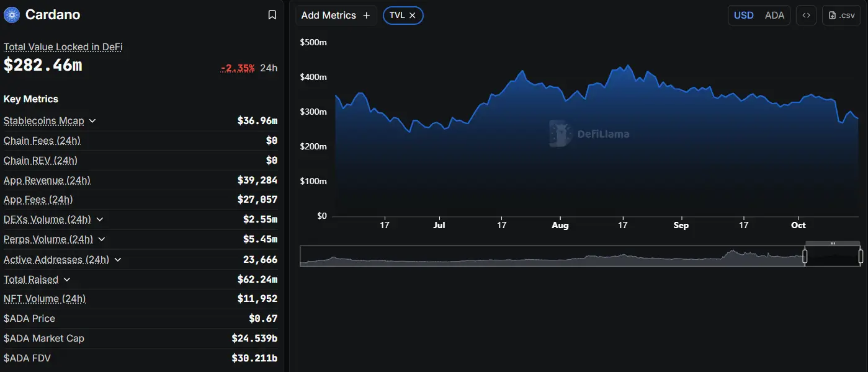Open the embed code <> option
The width and height of the screenshot is (868, 372).
(806, 15)
